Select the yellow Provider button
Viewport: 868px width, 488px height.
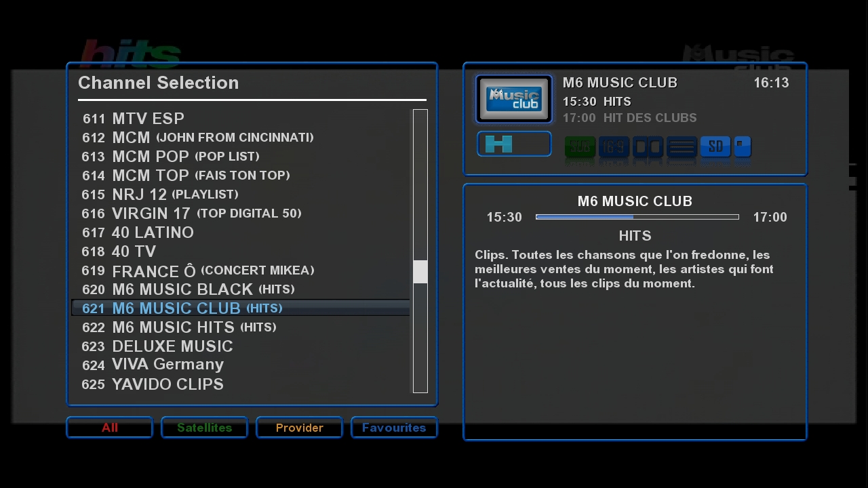click(x=299, y=428)
